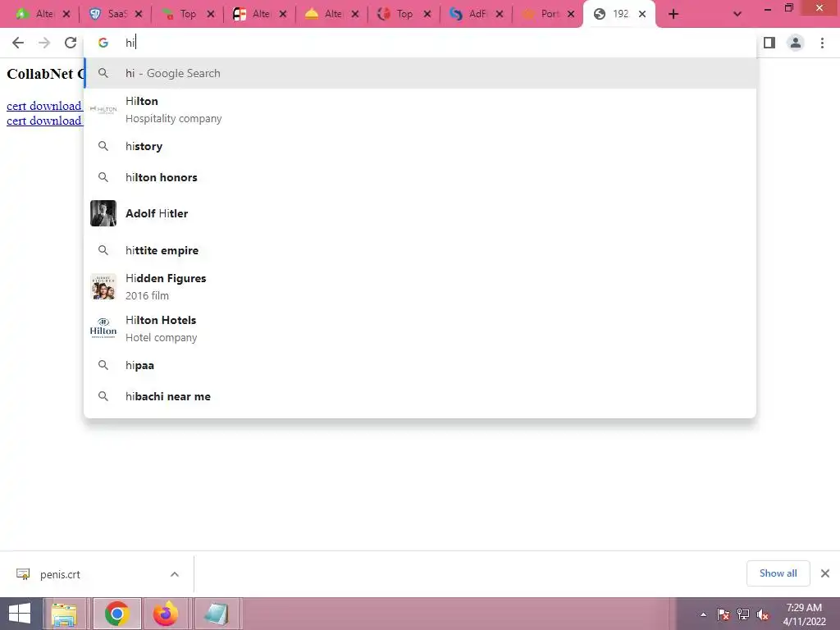Image resolution: width=840 pixels, height=630 pixels.
Task: Select the 'hi - Google Search' suggestion
Action: tap(421, 73)
